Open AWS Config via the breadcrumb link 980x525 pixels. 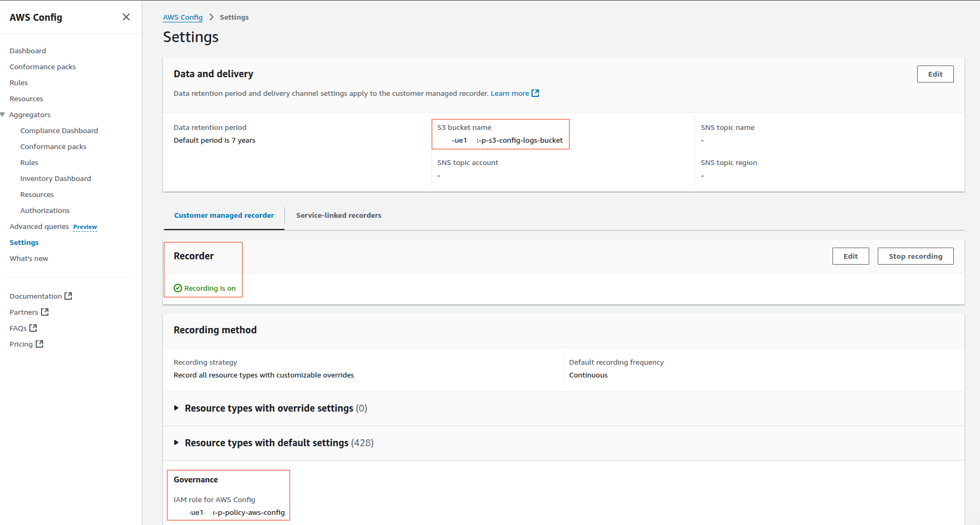183,17
